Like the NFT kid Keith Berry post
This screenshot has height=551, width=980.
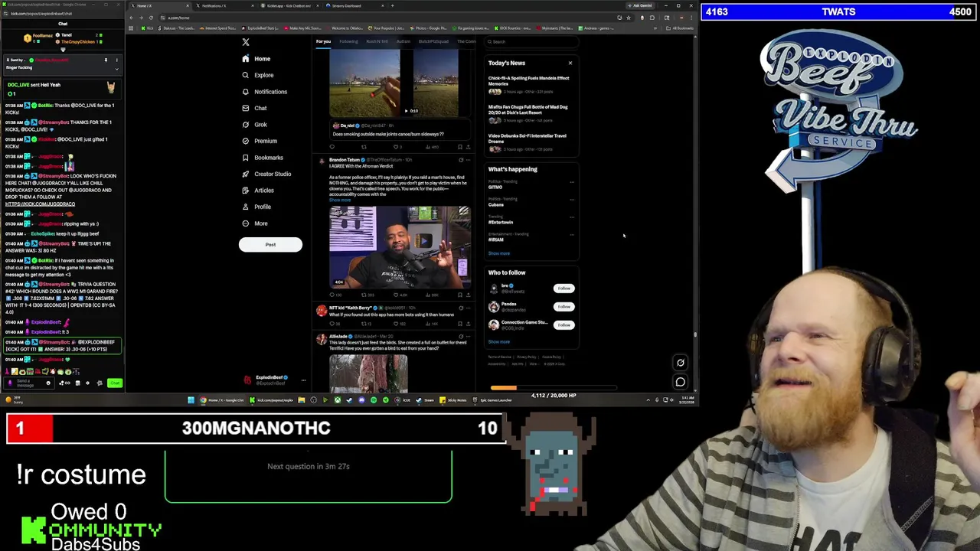[x=397, y=324]
